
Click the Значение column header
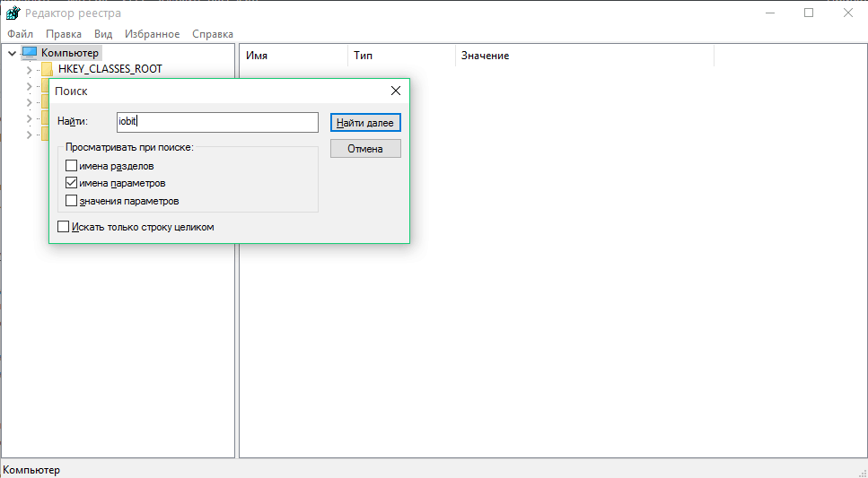point(485,56)
